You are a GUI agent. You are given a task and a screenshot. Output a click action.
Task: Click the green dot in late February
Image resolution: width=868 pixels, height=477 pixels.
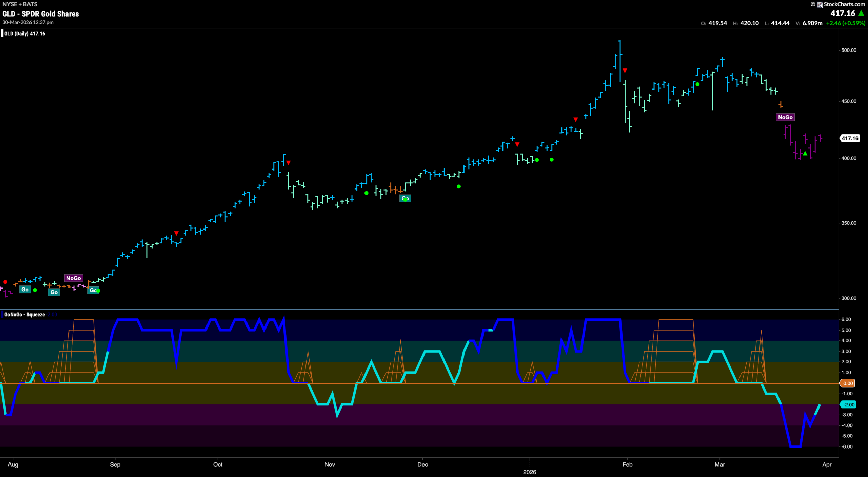(x=697, y=84)
